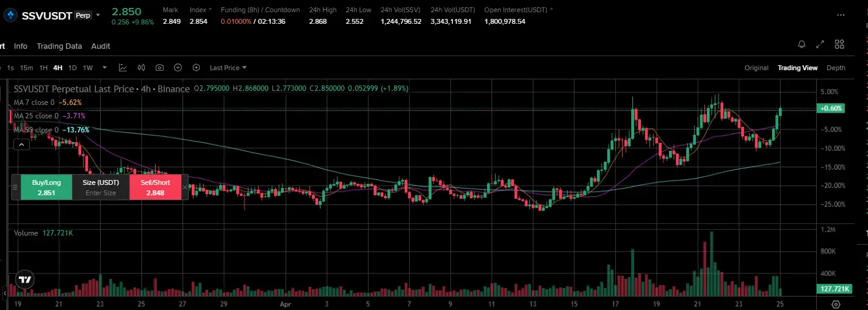Open the Audit tab

[x=101, y=46]
